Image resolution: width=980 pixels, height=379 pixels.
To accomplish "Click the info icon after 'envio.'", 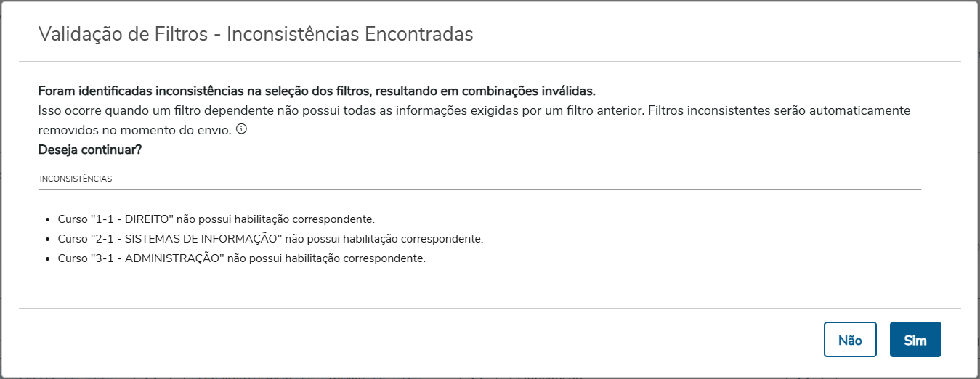I will tap(242, 130).
